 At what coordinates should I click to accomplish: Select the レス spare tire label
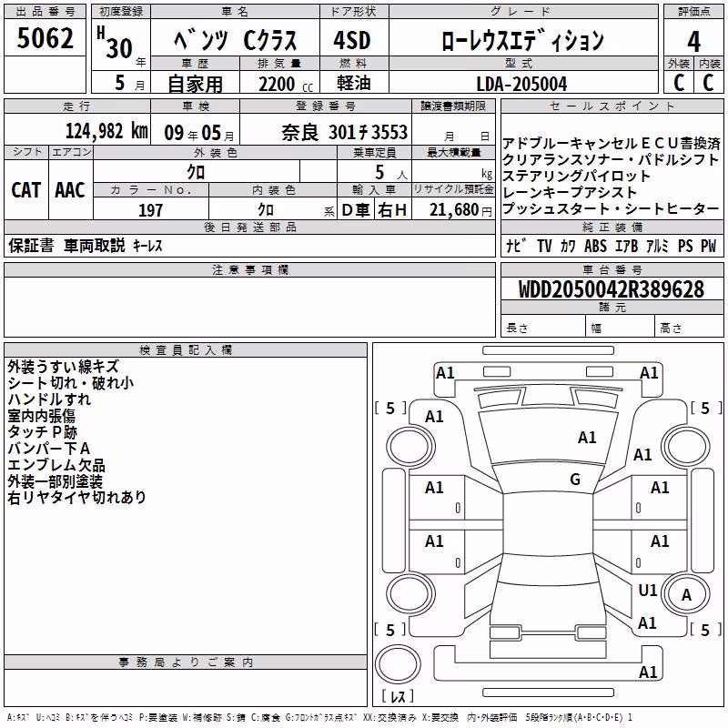point(398,696)
